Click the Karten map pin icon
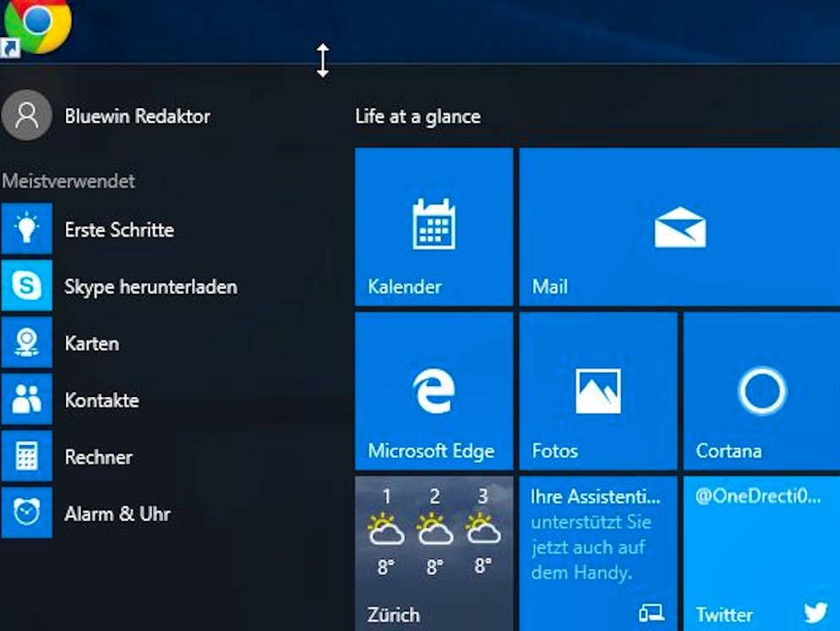 (x=27, y=342)
